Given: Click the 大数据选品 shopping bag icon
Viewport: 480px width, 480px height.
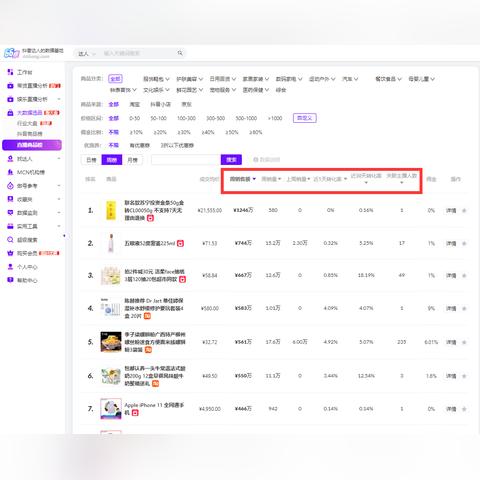Looking at the screenshot, I should click(x=10, y=113).
